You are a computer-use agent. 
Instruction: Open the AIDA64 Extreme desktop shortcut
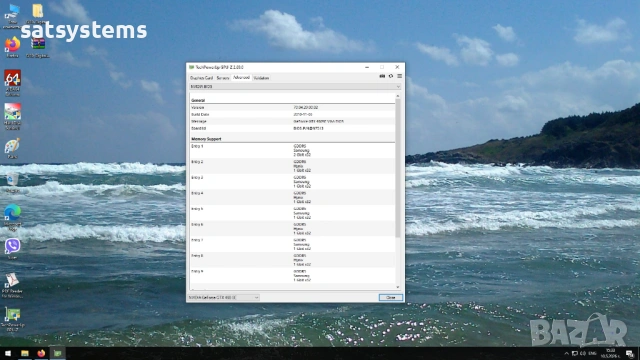pos(13,83)
